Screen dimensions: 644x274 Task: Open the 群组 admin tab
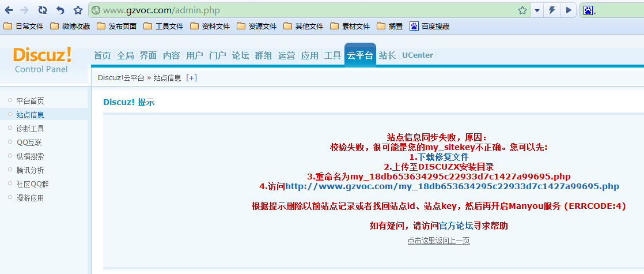coord(263,55)
